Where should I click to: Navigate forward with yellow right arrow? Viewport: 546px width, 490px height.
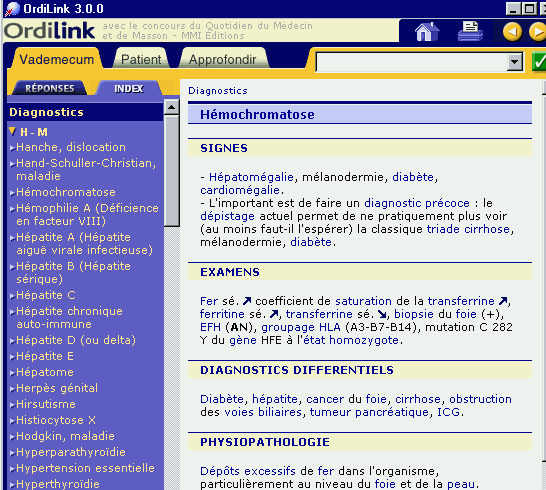537,32
